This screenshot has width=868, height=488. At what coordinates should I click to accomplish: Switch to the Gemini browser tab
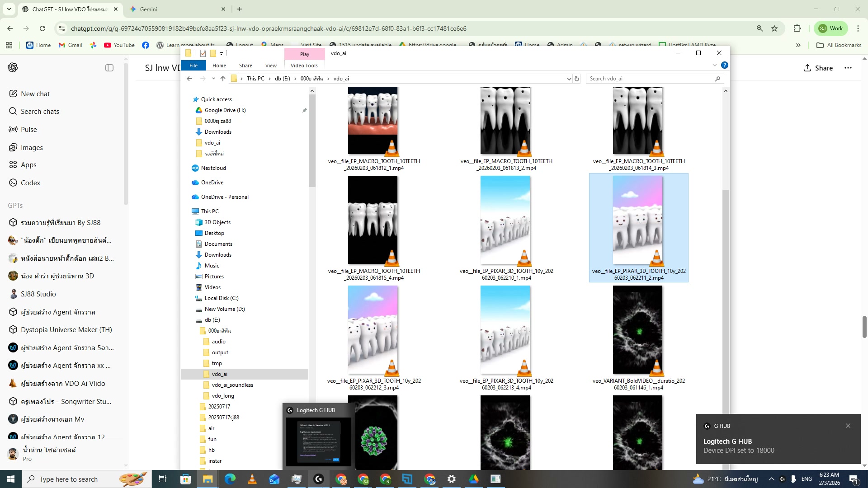click(x=149, y=9)
